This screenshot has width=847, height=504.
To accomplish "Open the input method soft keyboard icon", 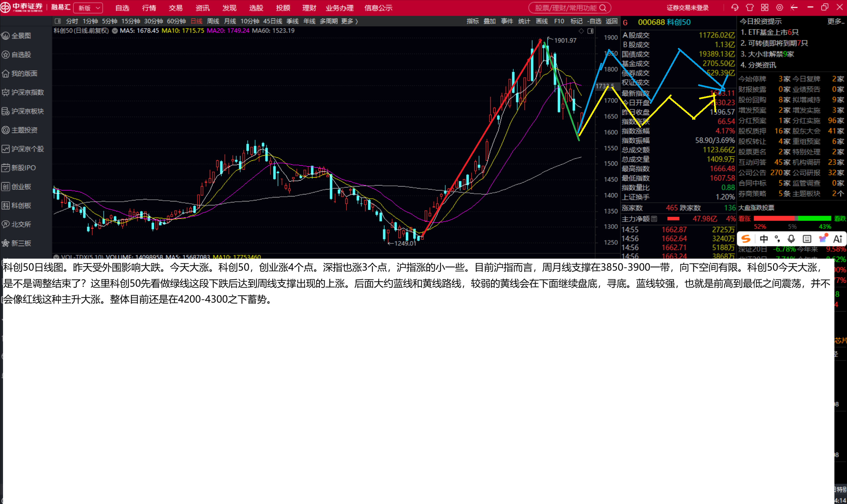I will (x=807, y=239).
